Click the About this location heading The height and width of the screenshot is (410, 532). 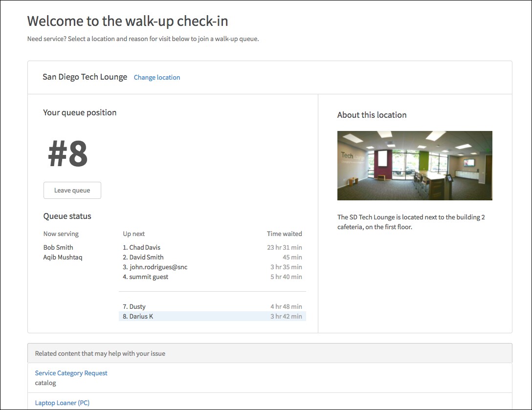tap(372, 115)
